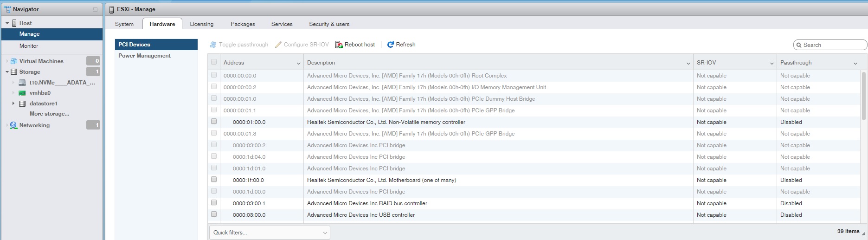Select PCI Devices in side menu

tap(156, 45)
